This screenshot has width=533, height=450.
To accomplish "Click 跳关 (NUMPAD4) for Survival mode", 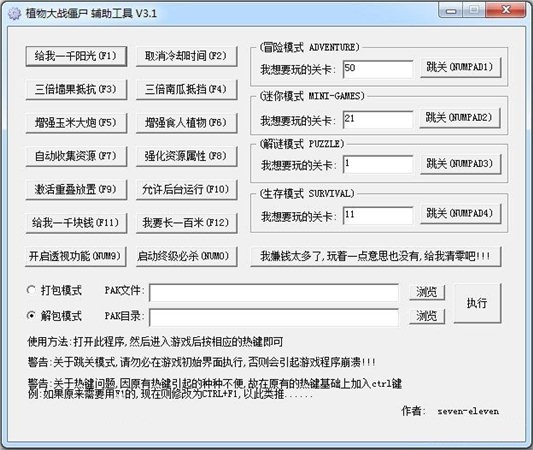I will pyautogui.click(x=460, y=213).
